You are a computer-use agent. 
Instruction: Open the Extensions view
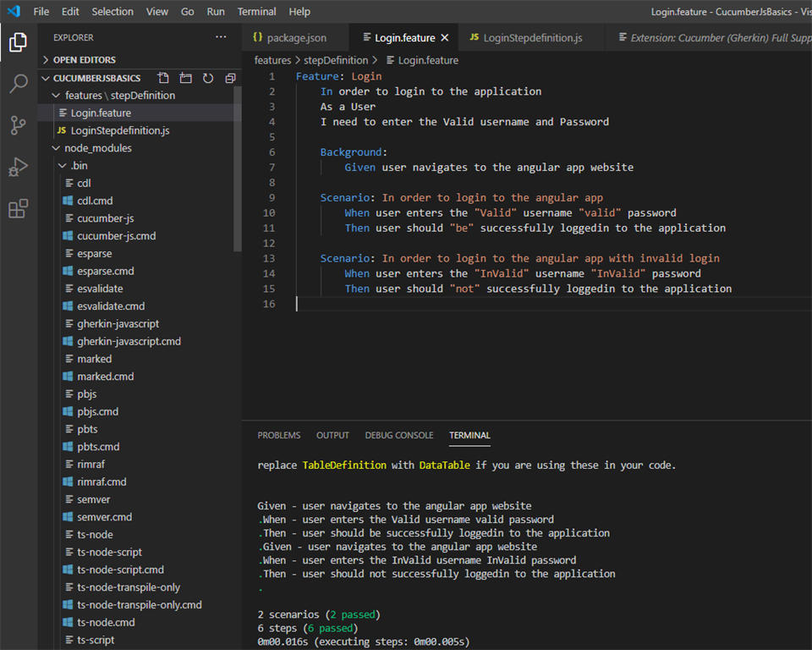(x=18, y=208)
